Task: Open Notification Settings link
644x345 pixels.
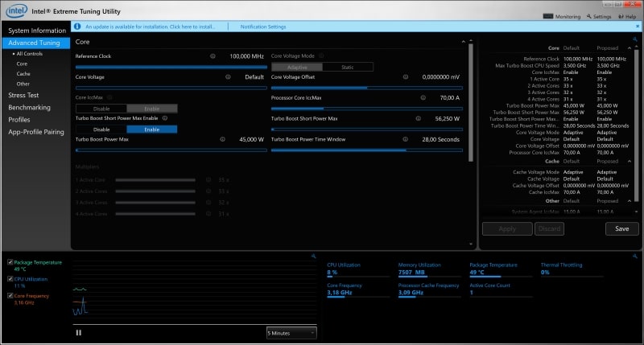Action: tap(263, 27)
